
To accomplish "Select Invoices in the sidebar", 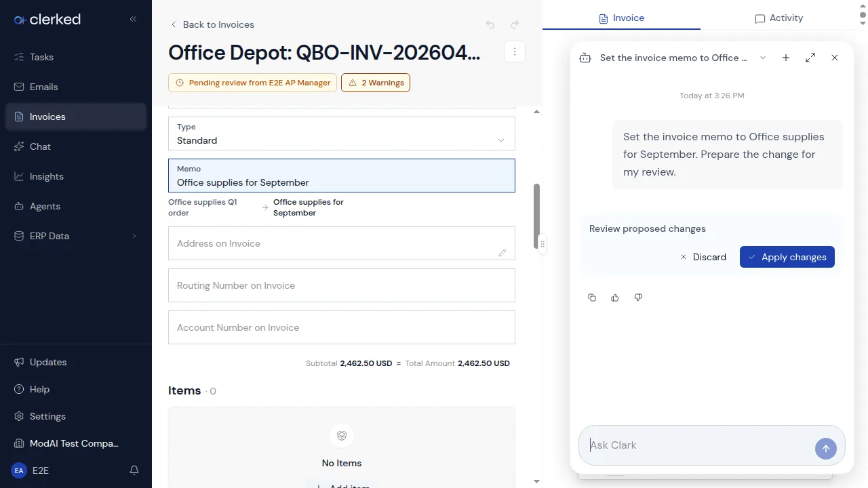I will 76,117.
